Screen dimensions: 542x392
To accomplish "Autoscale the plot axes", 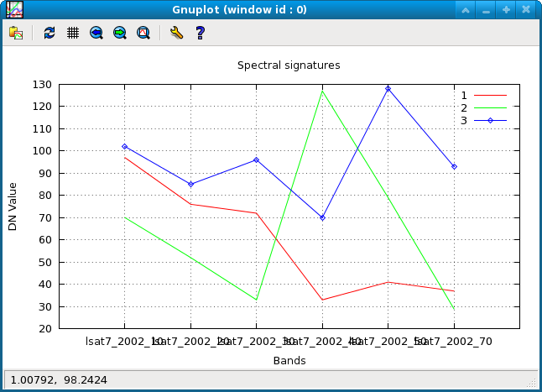I will click(x=143, y=33).
